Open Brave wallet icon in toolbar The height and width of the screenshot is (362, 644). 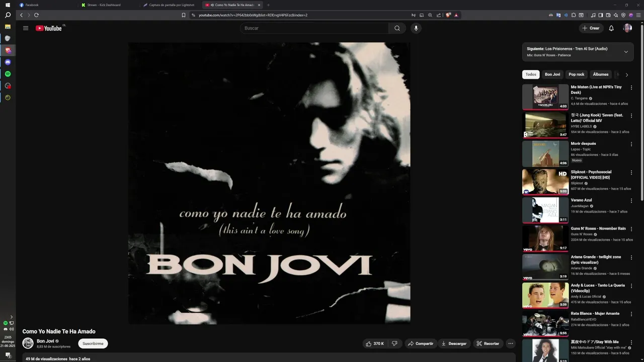point(608,15)
